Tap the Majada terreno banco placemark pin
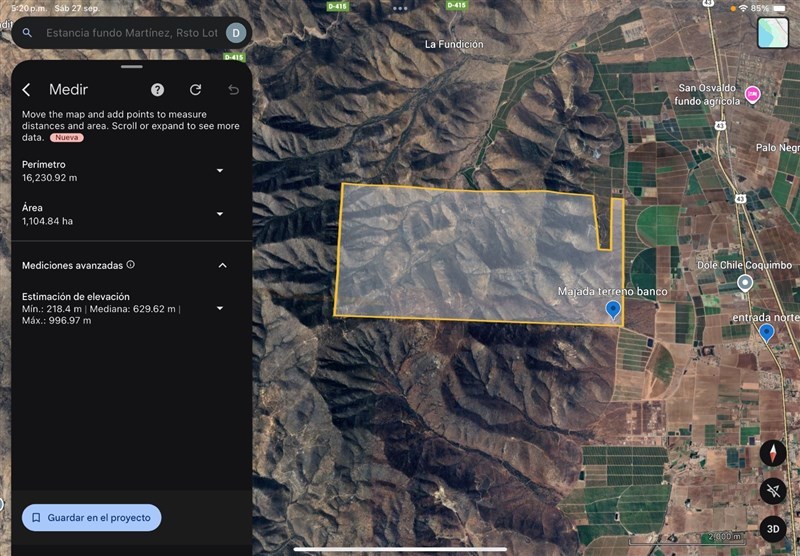 [x=613, y=310]
